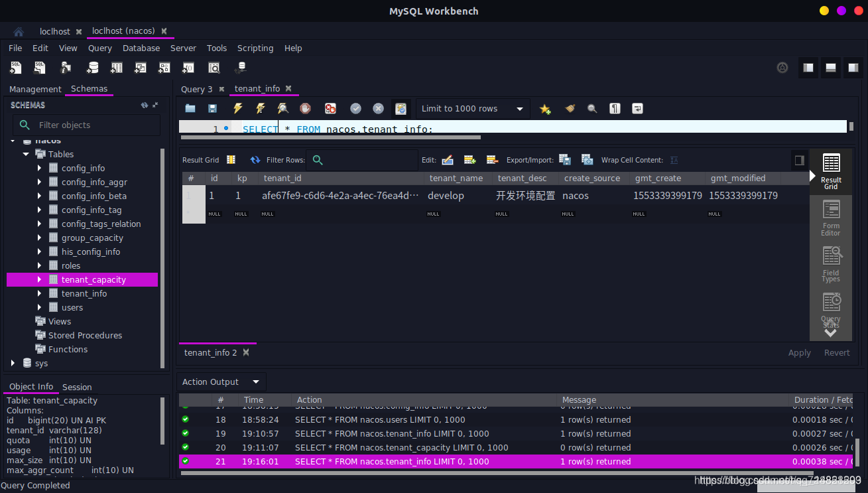The width and height of the screenshot is (868, 493).
Task: Reconnect to DBMS toolbar icon
Action: [241, 68]
